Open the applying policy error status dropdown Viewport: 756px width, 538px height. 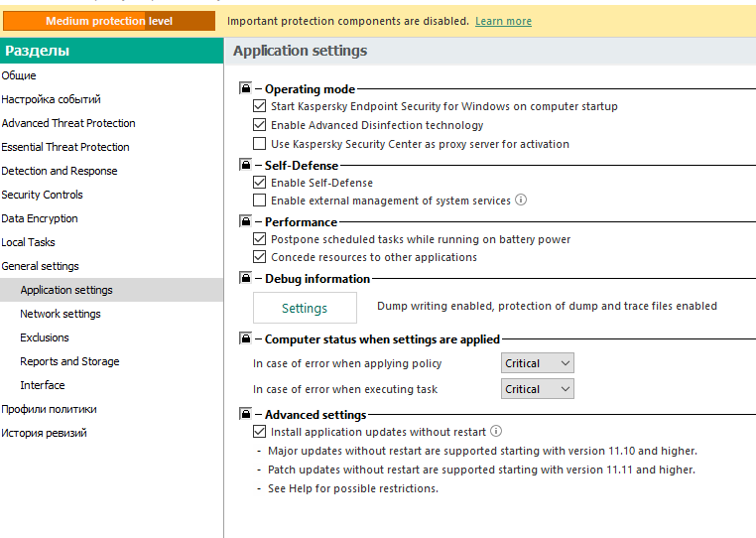tap(537, 363)
